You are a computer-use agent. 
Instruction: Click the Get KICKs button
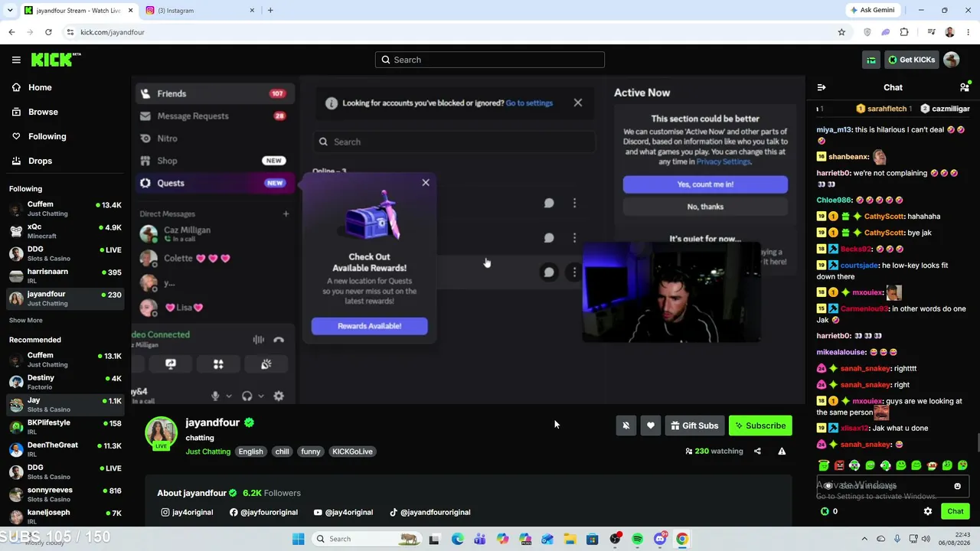tap(911, 60)
